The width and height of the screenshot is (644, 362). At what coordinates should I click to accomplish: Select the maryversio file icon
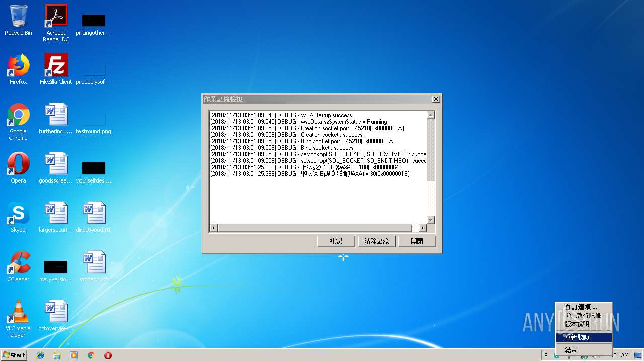56,271
